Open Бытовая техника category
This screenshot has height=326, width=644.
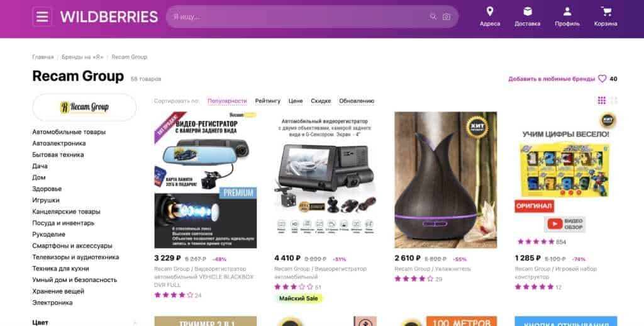(58, 155)
